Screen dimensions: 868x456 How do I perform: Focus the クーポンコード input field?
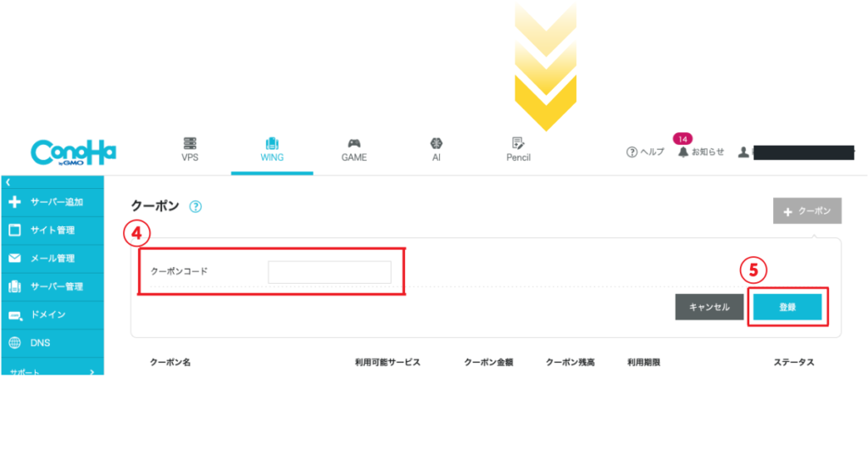(330, 272)
